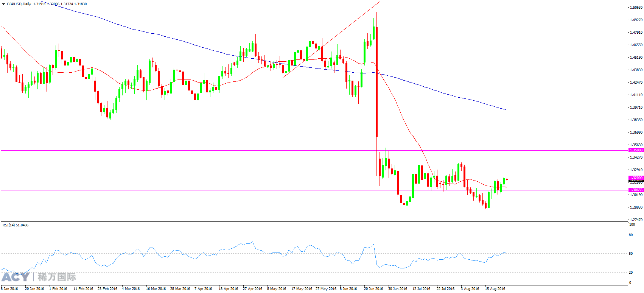The image size is (644, 293).
Task: Click the 28 Mar 2016 date label
Action: tap(180, 288)
